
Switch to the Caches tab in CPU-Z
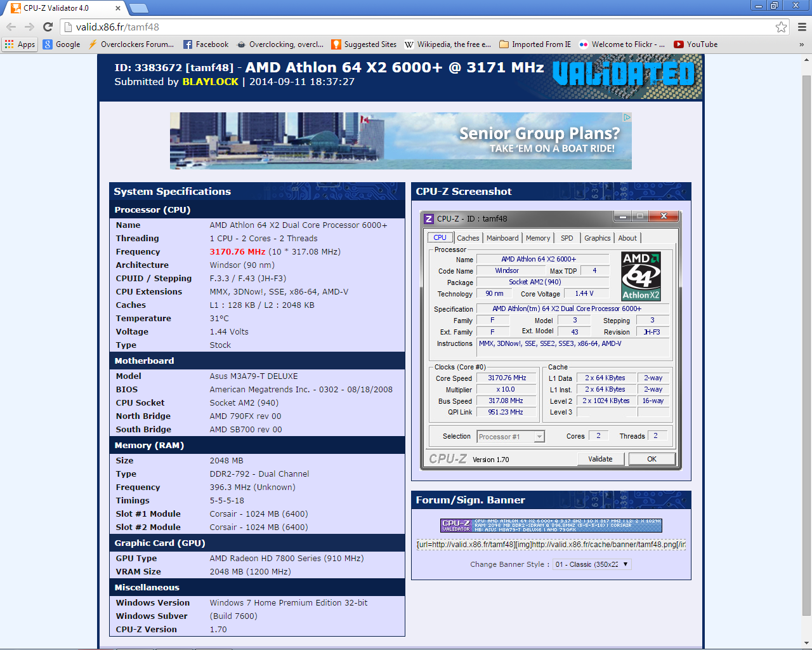[x=468, y=238]
